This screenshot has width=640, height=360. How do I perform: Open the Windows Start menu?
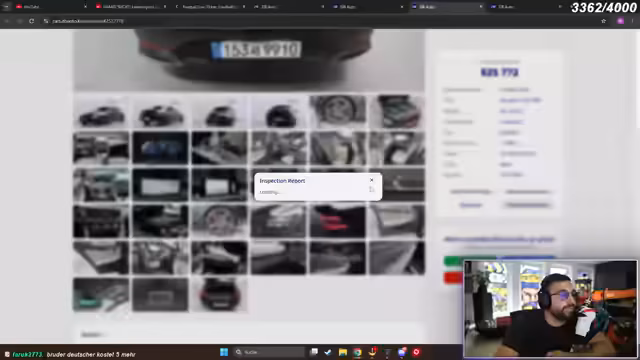pyautogui.click(x=224, y=352)
